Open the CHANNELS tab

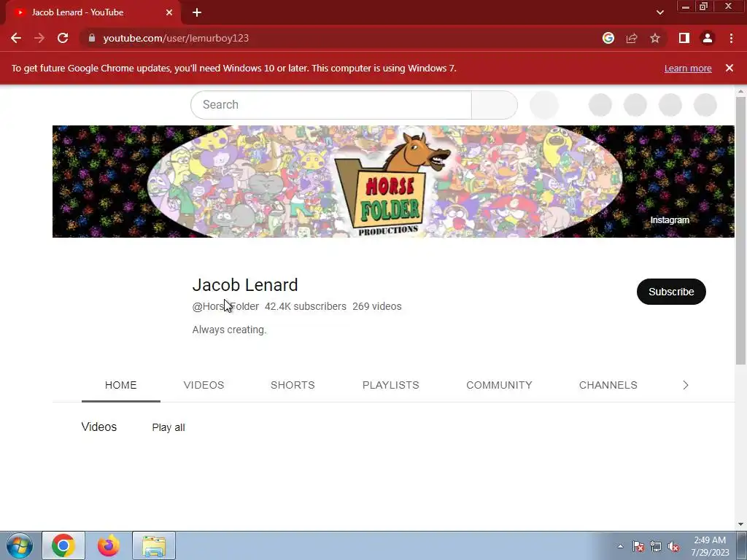pos(608,385)
